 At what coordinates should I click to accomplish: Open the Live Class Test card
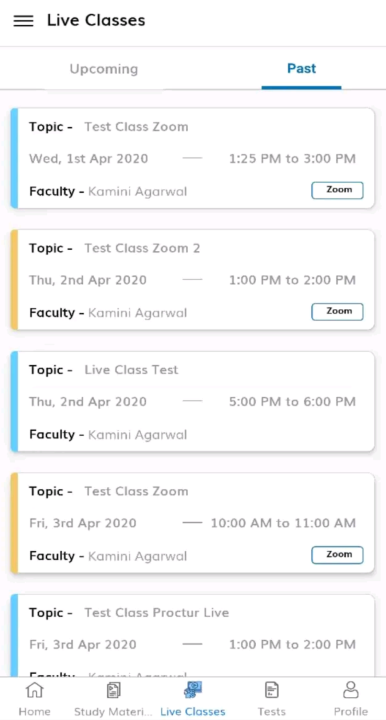point(193,401)
